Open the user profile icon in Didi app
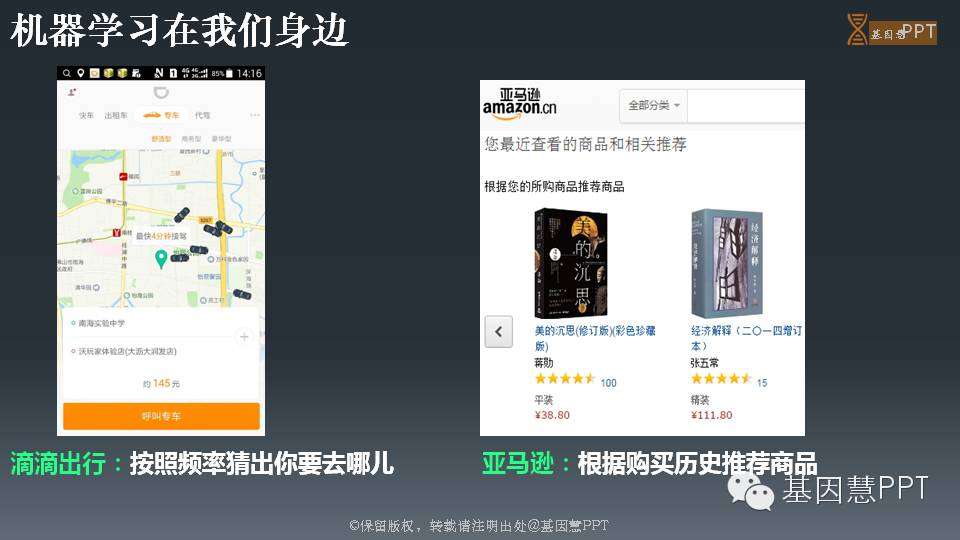Screen dimensions: 960x540 point(72,92)
